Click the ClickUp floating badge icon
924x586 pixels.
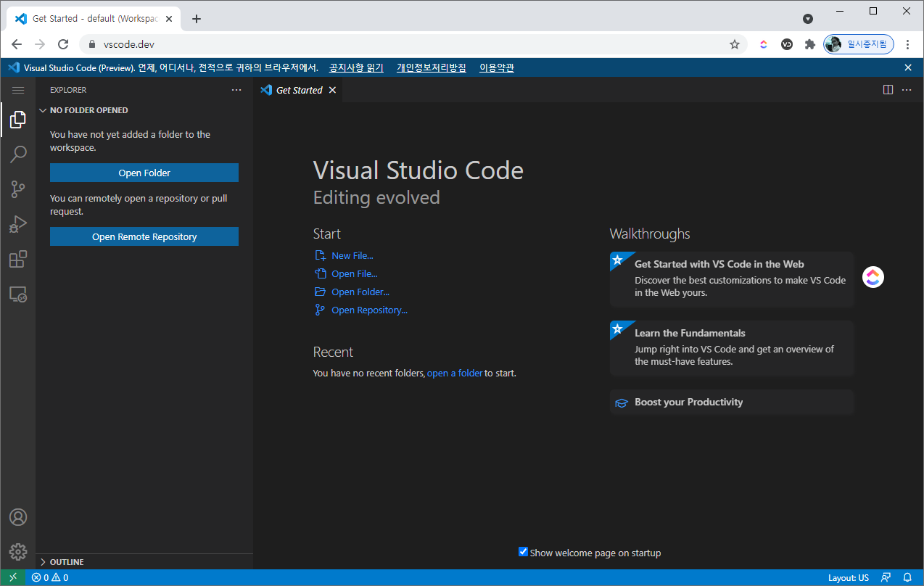(873, 277)
